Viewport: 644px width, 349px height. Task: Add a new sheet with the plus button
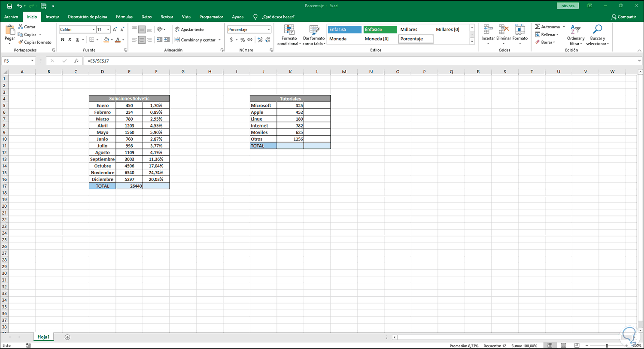point(67,337)
